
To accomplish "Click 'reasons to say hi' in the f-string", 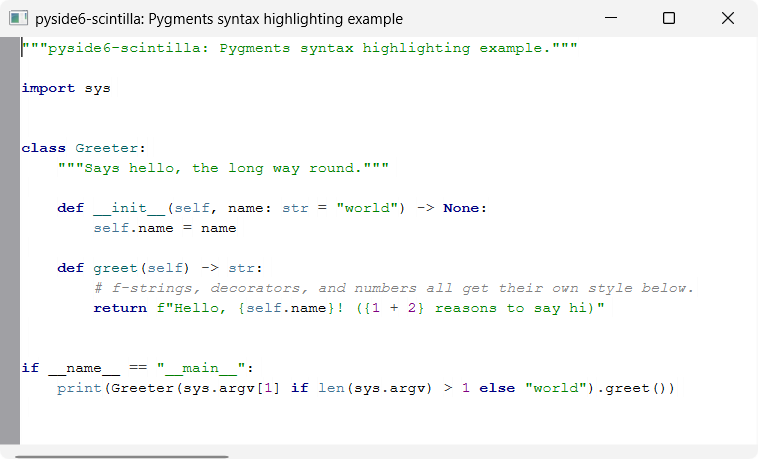I will coord(509,309).
